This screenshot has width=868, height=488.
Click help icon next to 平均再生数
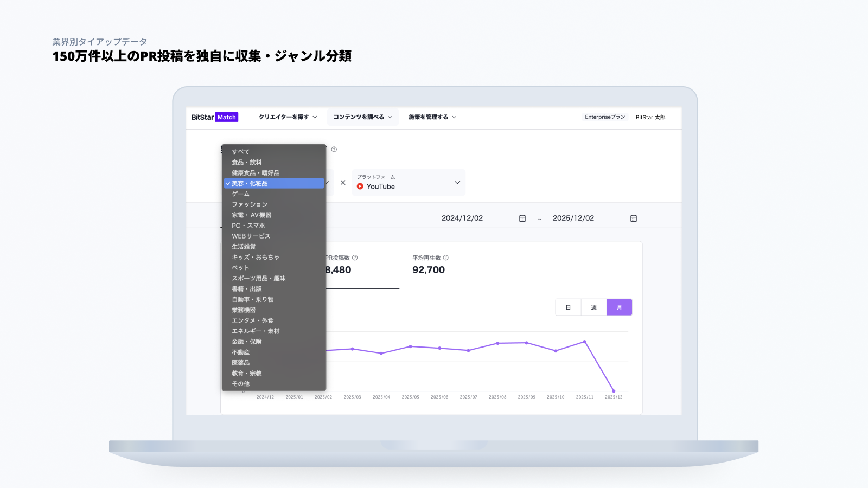point(446,258)
